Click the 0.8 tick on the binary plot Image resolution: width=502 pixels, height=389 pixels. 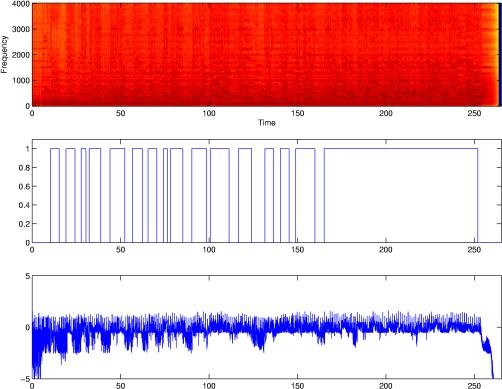click(24, 168)
